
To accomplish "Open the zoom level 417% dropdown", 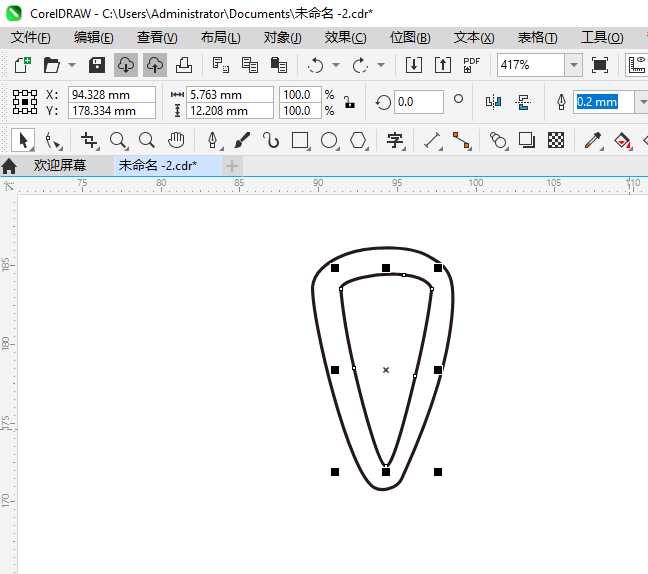I will [x=573, y=65].
